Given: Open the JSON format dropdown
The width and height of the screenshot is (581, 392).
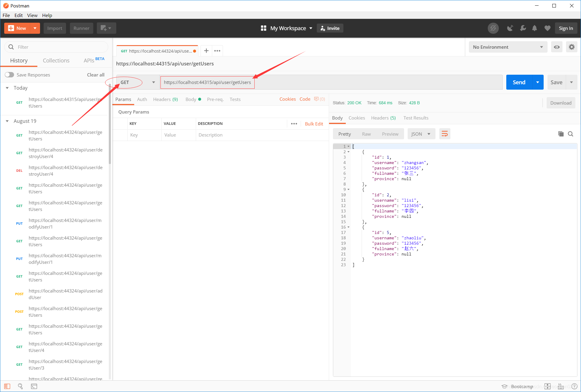Looking at the screenshot, I should [x=421, y=134].
